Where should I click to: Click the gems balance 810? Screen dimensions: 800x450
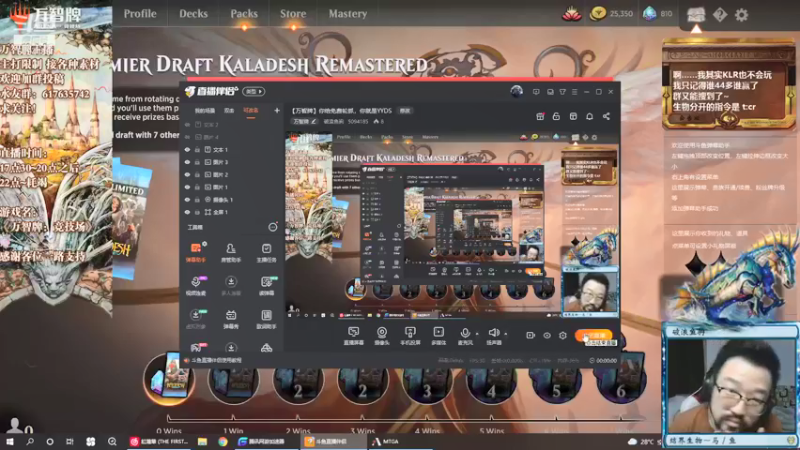(x=658, y=14)
